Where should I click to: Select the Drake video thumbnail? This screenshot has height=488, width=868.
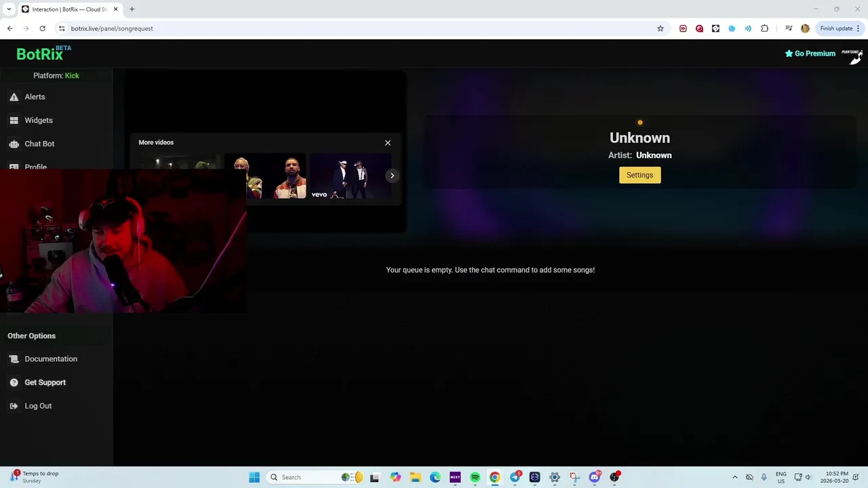point(265,177)
